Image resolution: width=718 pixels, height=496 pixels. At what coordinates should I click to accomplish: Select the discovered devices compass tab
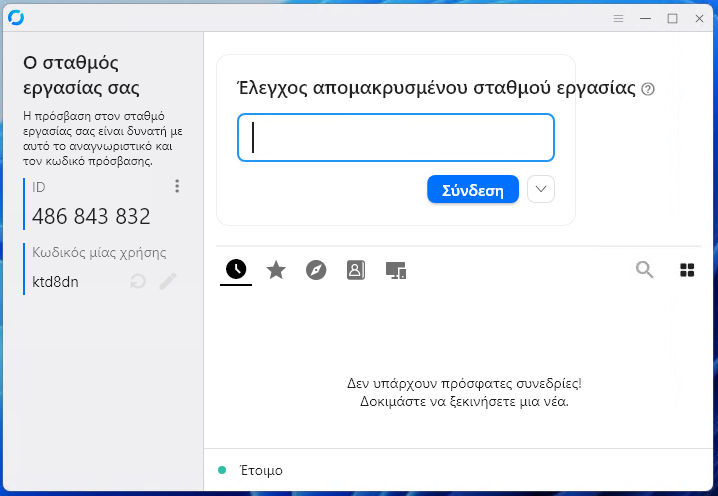[x=316, y=269]
